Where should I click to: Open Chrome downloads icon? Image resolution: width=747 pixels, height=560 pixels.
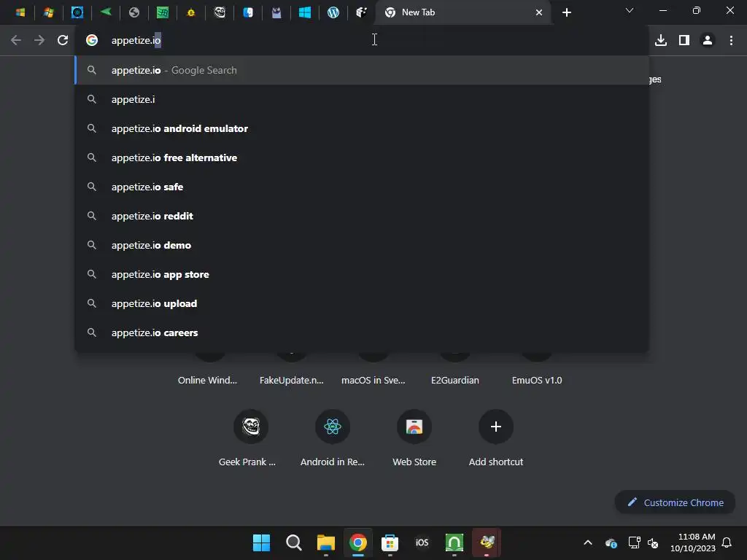(x=661, y=40)
